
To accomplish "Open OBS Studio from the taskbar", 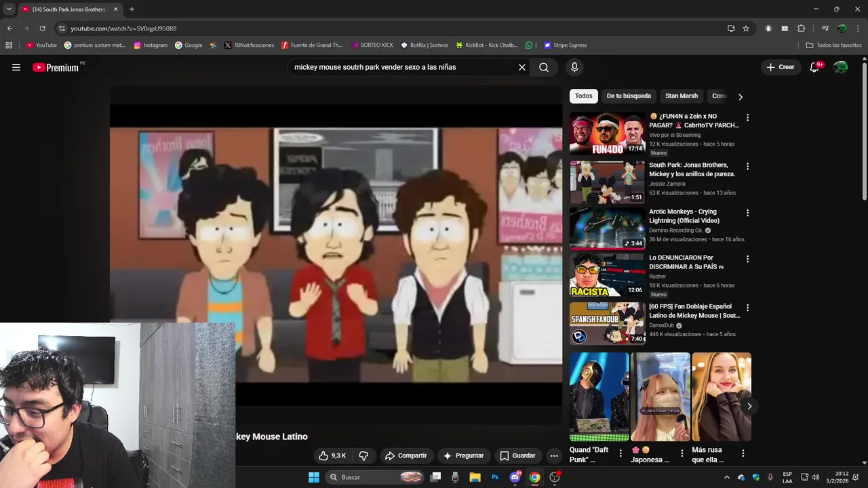I will (x=555, y=477).
